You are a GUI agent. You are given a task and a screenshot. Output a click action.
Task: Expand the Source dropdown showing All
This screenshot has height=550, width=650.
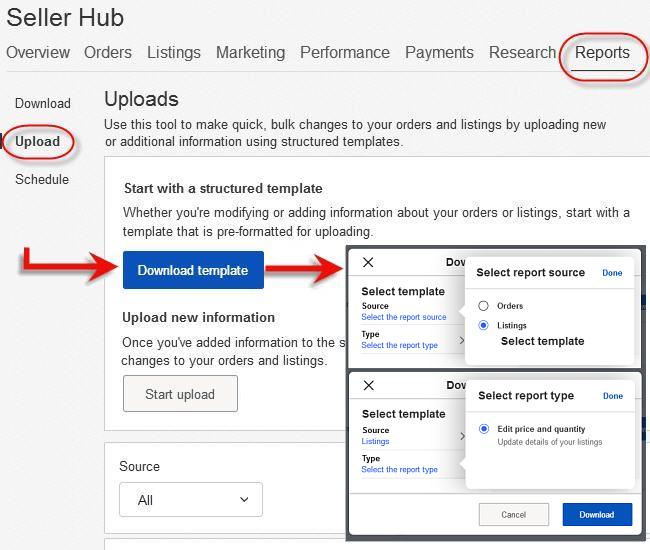tap(191, 499)
